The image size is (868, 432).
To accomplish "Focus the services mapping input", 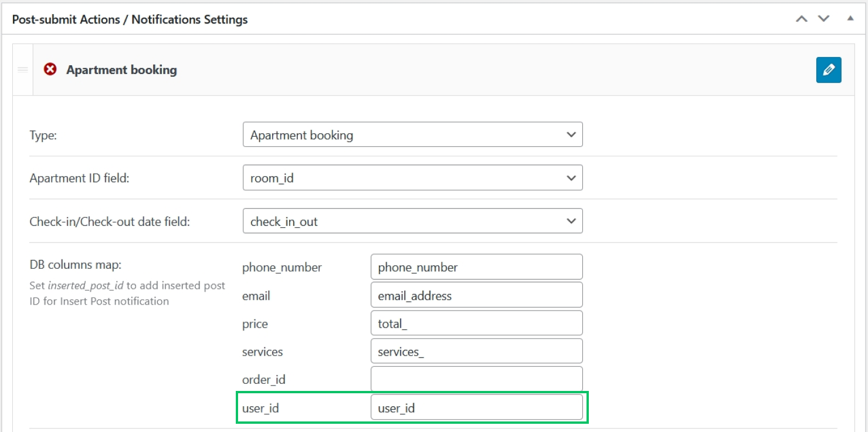I will click(x=477, y=352).
